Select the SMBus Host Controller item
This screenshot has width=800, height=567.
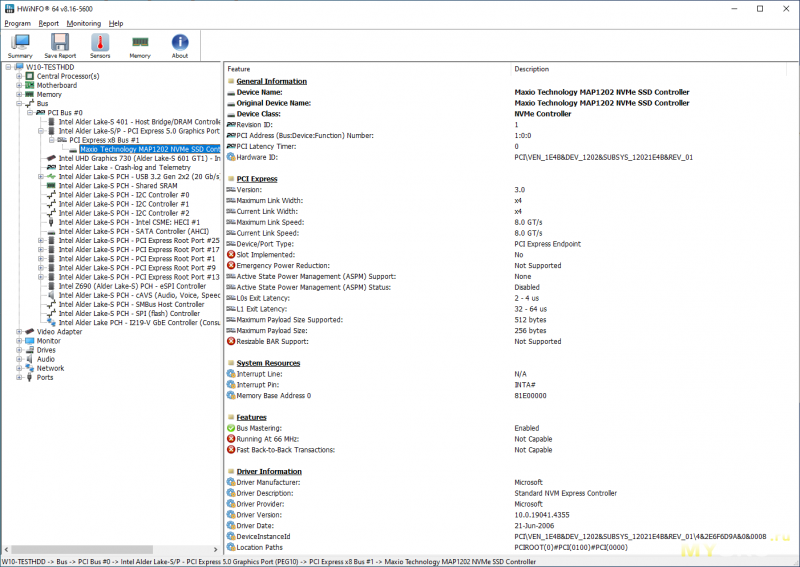coord(131,305)
